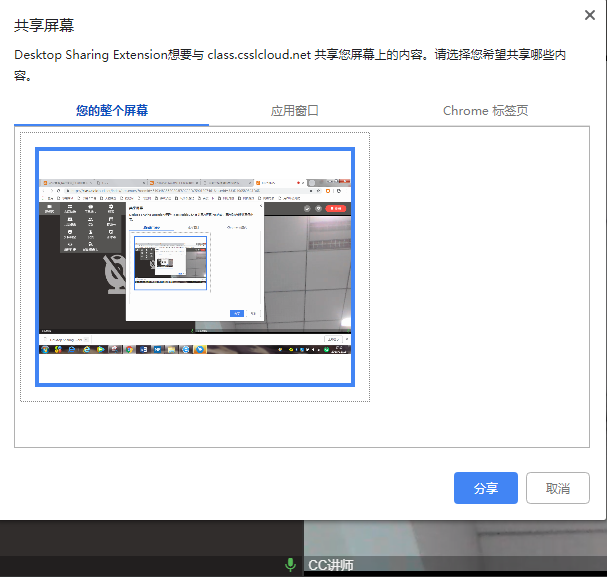Close the 共享屏幕 dialog with the X
The height and width of the screenshot is (577, 607).
coord(590,15)
